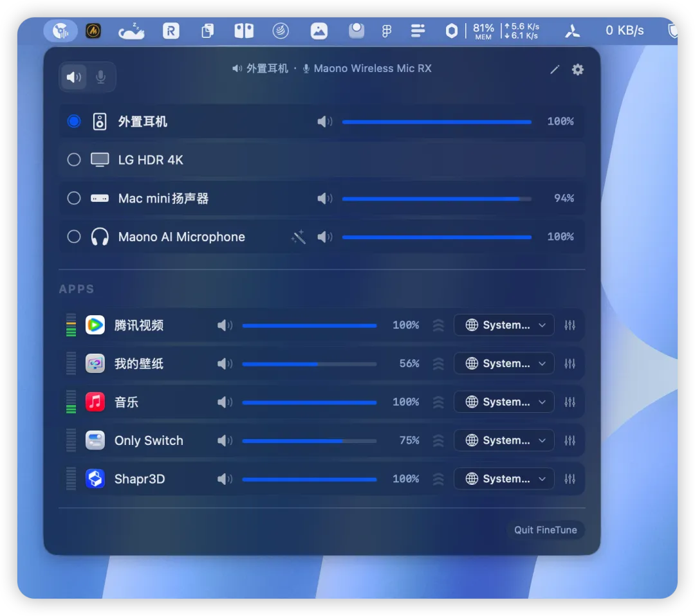Click the 75% value for Only Switch

tap(409, 440)
